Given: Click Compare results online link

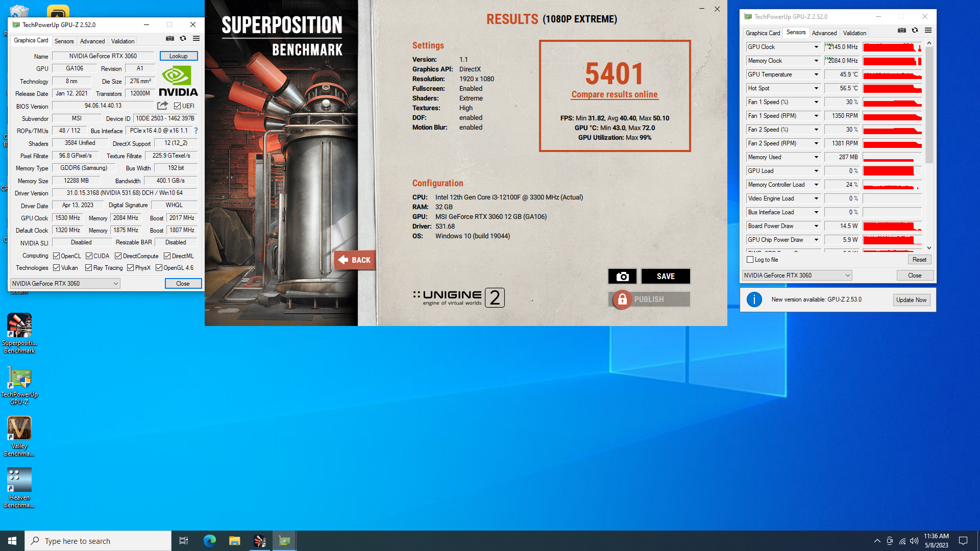Looking at the screenshot, I should point(615,94).
